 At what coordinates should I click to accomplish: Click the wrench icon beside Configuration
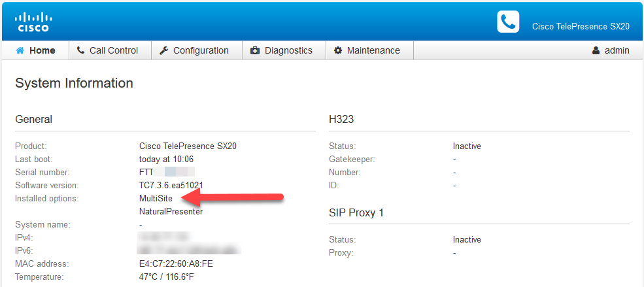[x=164, y=50]
